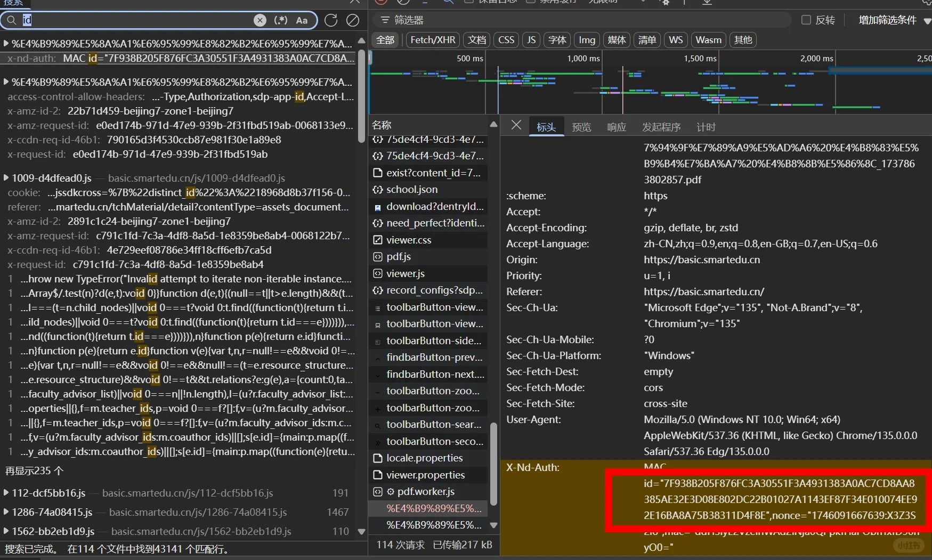This screenshot has width=932, height=560.
Task: Clear the search input text
Action: (x=260, y=20)
